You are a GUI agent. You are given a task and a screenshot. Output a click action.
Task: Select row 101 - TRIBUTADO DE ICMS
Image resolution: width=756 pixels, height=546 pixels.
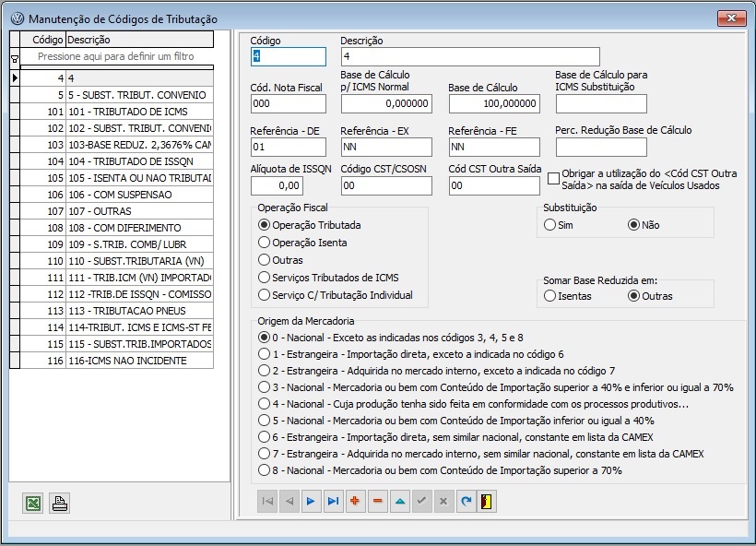pyautogui.click(x=138, y=112)
